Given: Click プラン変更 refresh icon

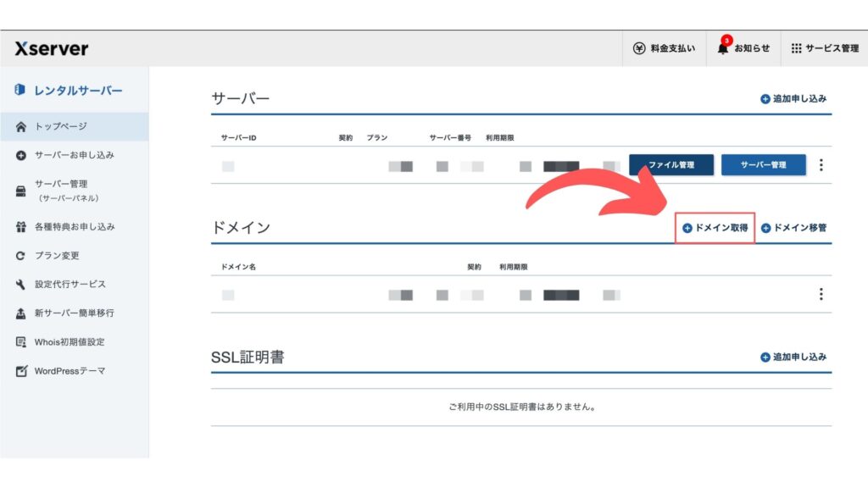Looking at the screenshot, I should 21,256.
